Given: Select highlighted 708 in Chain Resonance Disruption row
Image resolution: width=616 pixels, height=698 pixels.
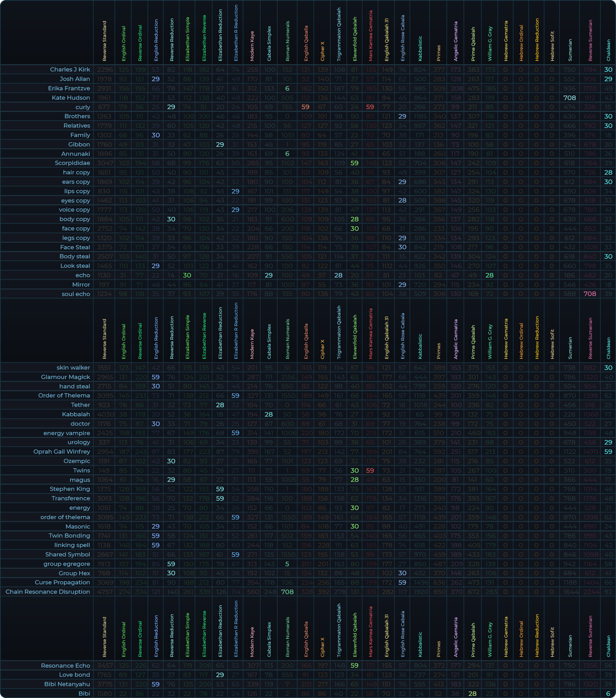Looking at the screenshot, I should point(287,592).
